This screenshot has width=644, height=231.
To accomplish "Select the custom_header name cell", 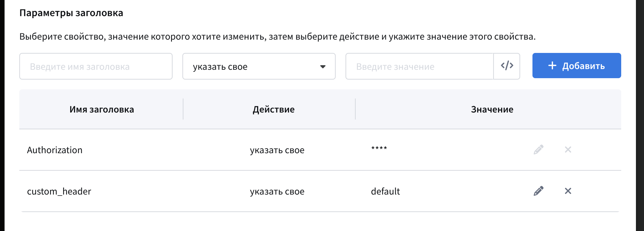I will click(59, 191).
